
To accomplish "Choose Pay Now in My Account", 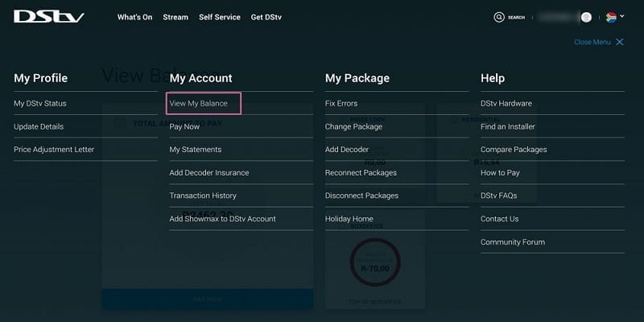I will (x=184, y=126).
